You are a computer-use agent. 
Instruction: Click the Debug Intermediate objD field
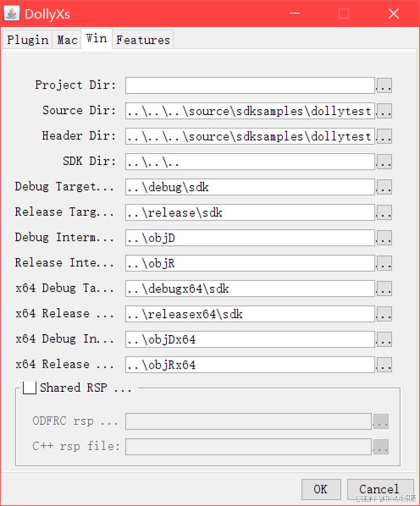coord(249,237)
